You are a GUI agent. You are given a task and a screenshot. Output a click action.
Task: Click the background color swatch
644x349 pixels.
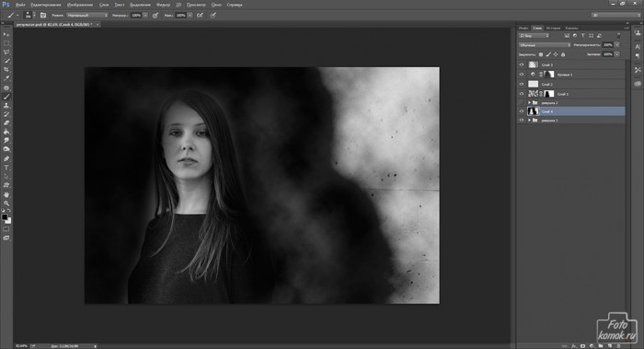[x=8, y=221]
